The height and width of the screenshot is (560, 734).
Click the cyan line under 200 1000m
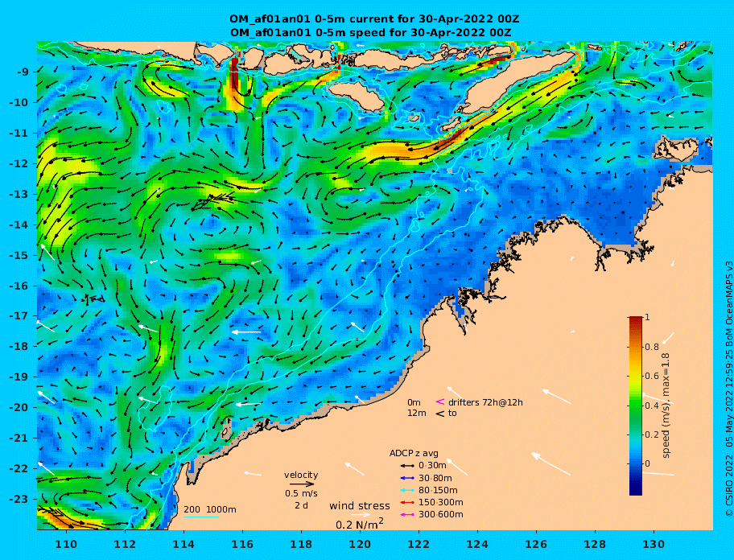(x=201, y=517)
